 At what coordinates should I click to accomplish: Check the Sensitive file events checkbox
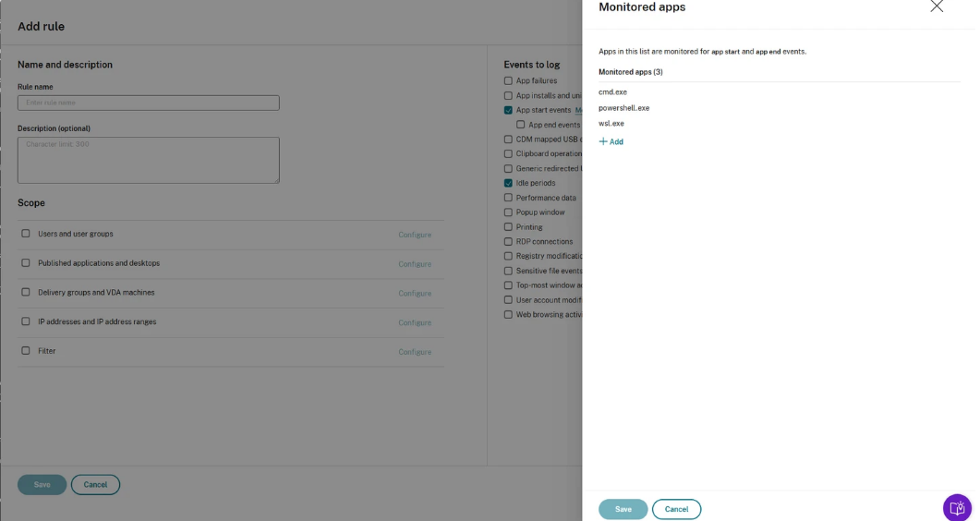(x=508, y=271)
